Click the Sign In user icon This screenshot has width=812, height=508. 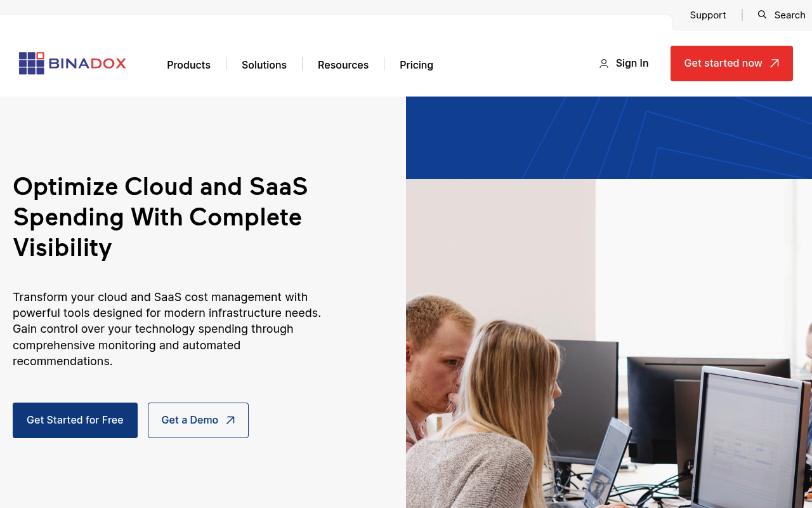(604, 63)
